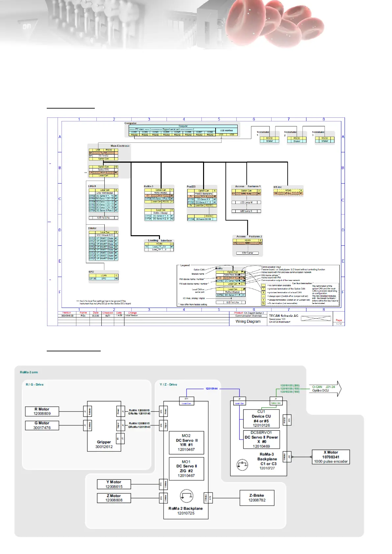
Task: Click the LED Lamp S box
Action: pos(246,211)
